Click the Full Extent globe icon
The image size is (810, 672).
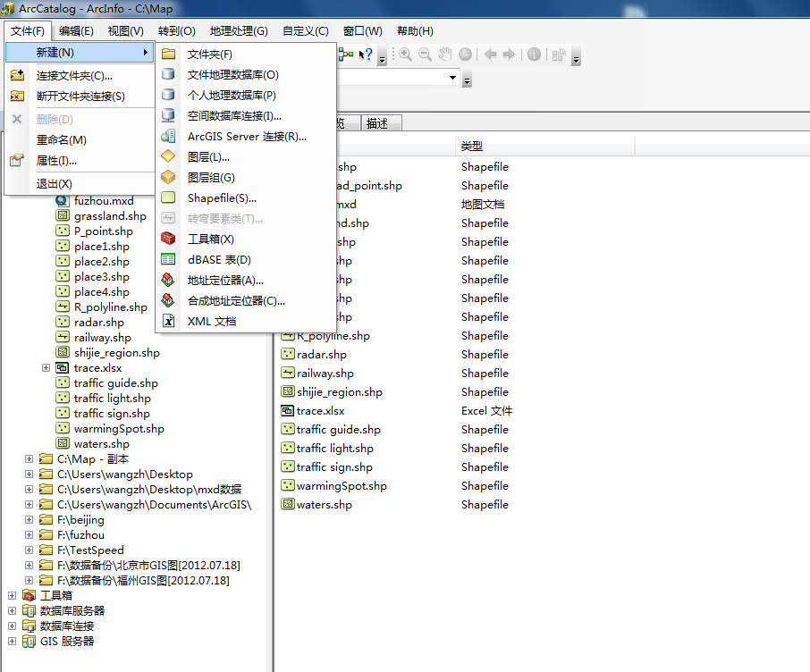pos(465,55)
